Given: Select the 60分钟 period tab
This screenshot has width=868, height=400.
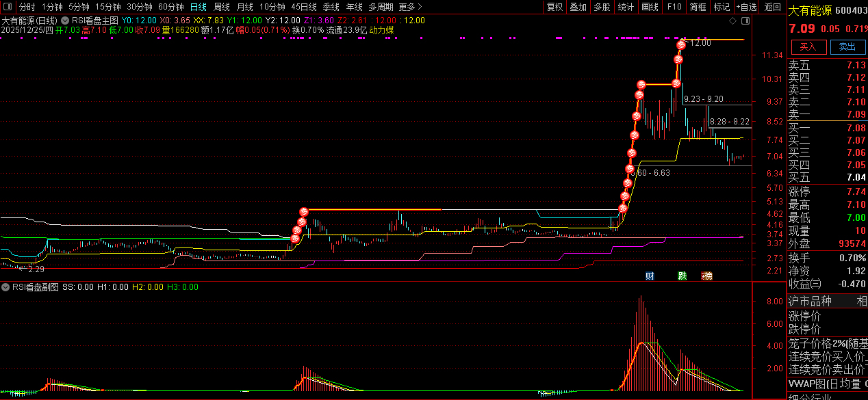Looking at the screenshot, I should [x=170, y=7].
